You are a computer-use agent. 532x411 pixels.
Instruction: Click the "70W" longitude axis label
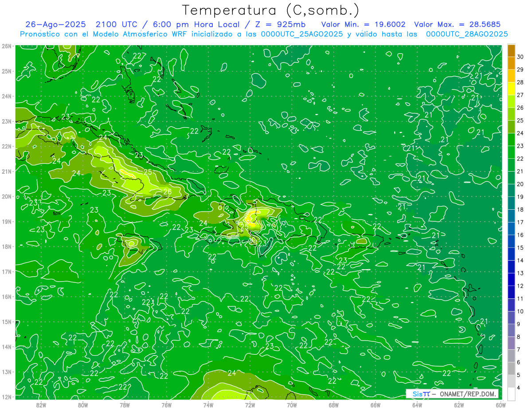point(292,405)
